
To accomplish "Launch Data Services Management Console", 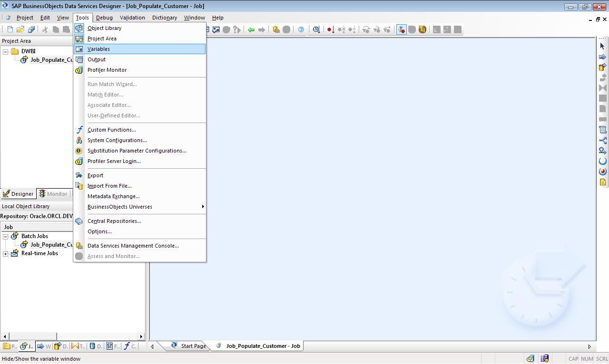I will click(139, 246).
